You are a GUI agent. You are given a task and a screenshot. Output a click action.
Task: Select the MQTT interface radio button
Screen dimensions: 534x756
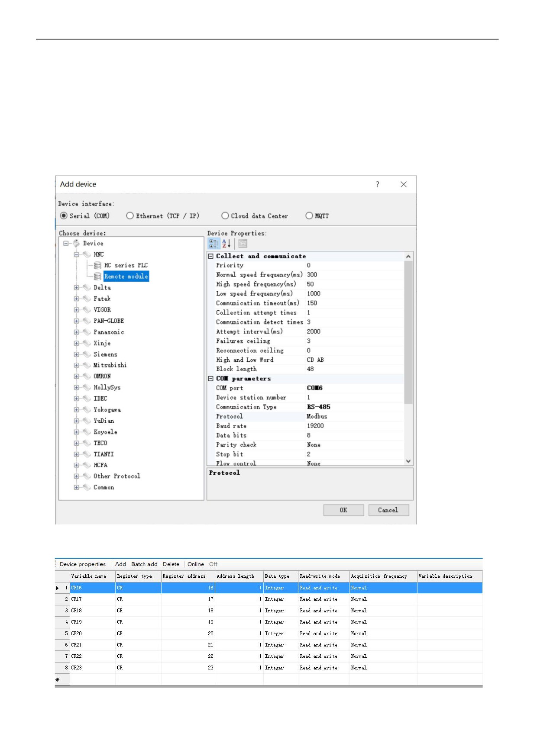tap(309, 216)
